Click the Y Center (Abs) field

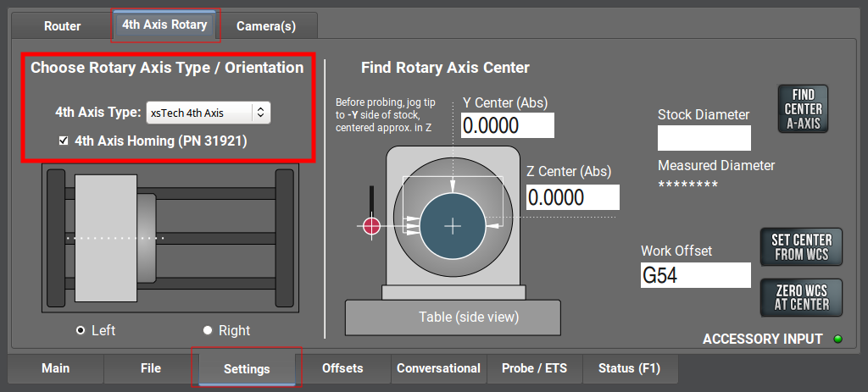coord(508,125)
